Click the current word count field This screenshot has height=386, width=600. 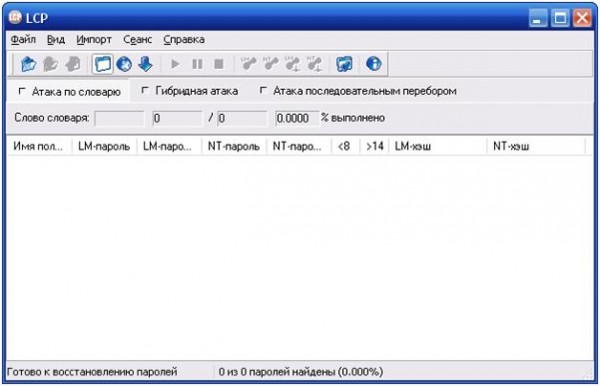tap(177, 118)
